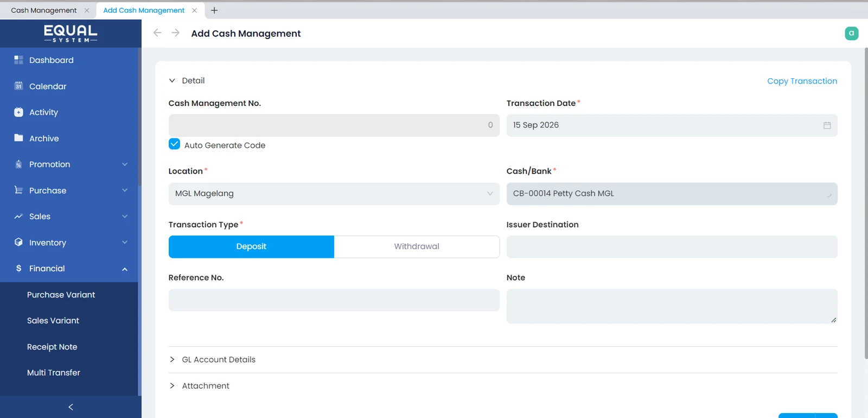Screen dimensions: 868x418
Task: Open Purchase Variant menu item
Action: (x=61, y=295)
